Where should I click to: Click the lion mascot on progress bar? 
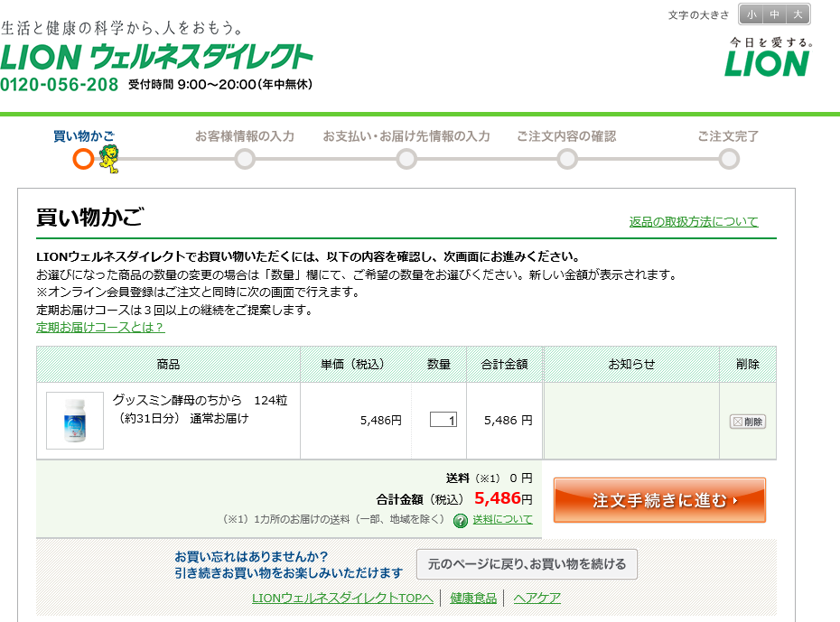pyautogui.click(x=108, y=159)
